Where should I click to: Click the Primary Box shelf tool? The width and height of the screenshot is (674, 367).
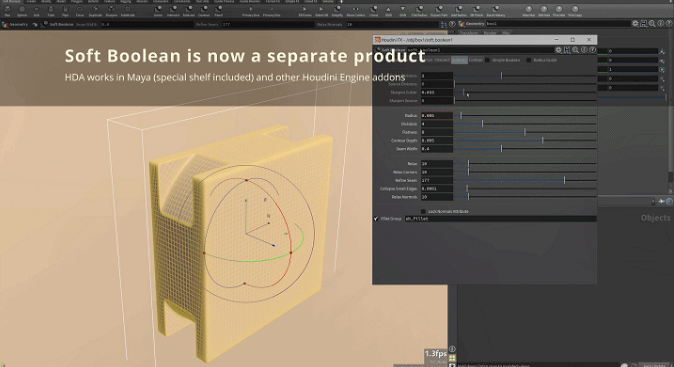(251, 11)
